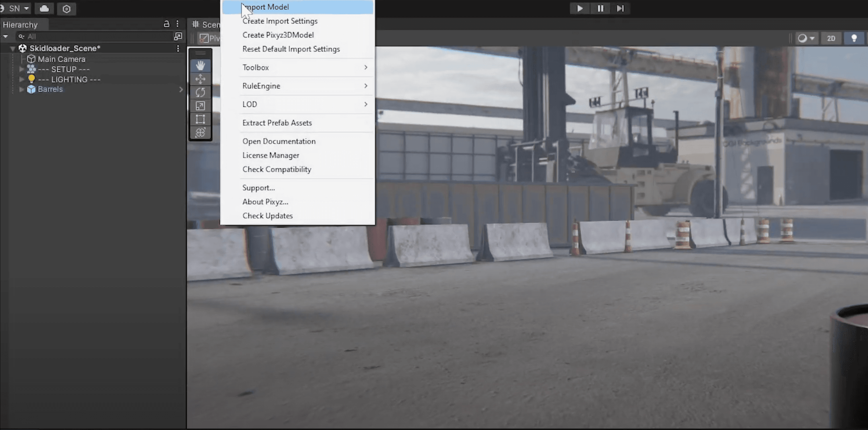The image size is (868, 430).
Task: Open the License Manager
Action: pos(271,155)
